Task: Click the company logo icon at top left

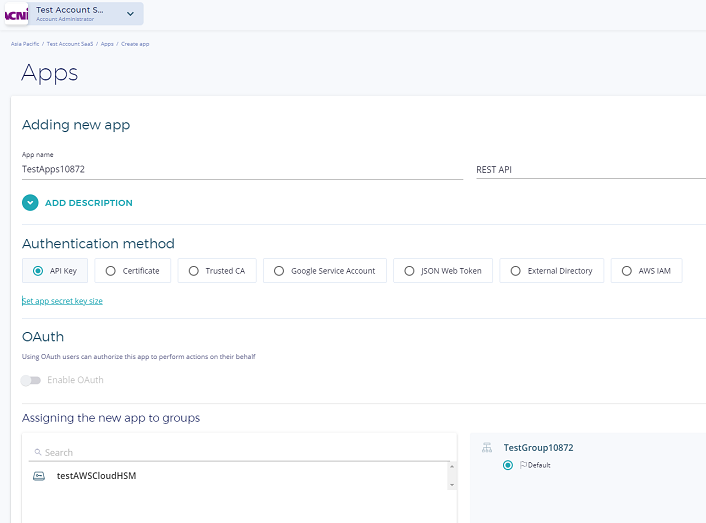Action: pyautogui.click(x=17, y=14)
